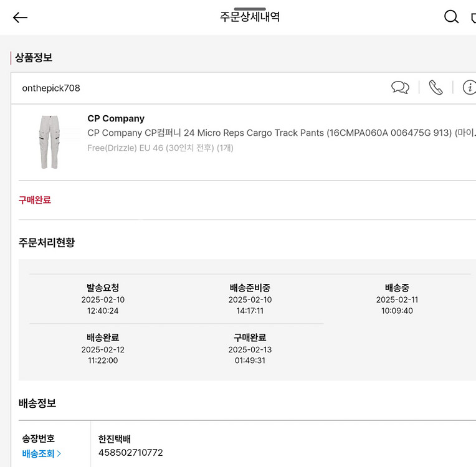Open search with the magnifier icon
Screen dimensions: 476x467
coord(451,17)
